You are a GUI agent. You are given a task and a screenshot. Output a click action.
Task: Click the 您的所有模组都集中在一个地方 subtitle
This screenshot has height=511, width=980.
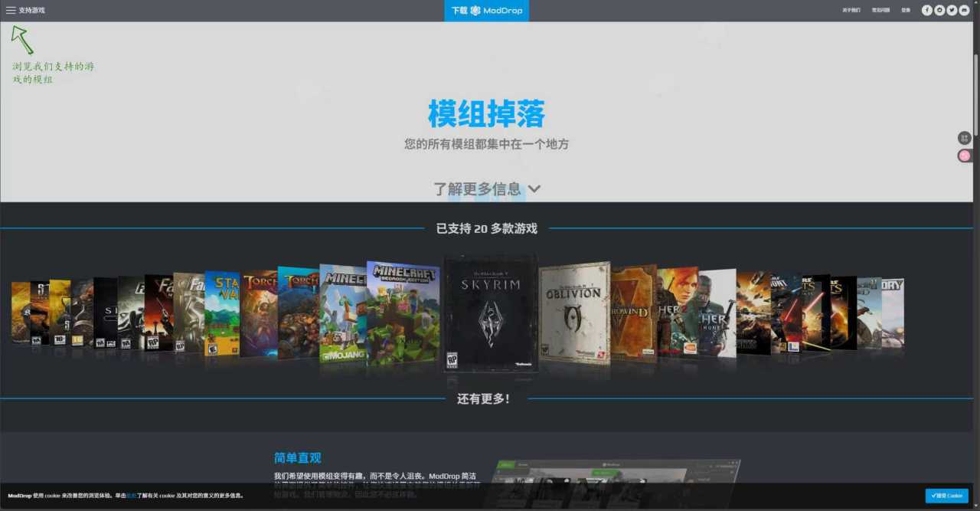click(486, 144)
